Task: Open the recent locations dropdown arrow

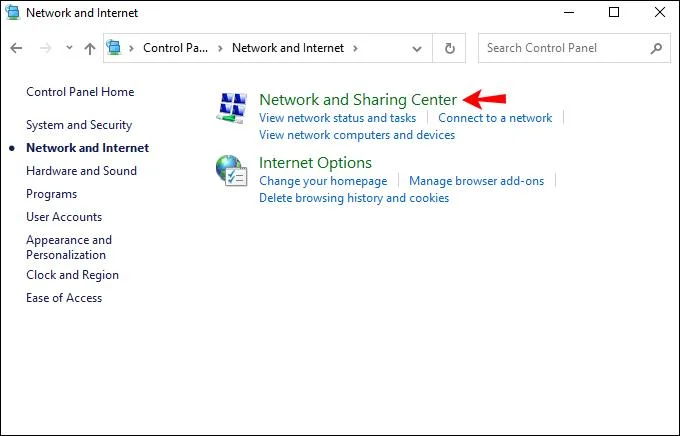Action: coord(69,48)
